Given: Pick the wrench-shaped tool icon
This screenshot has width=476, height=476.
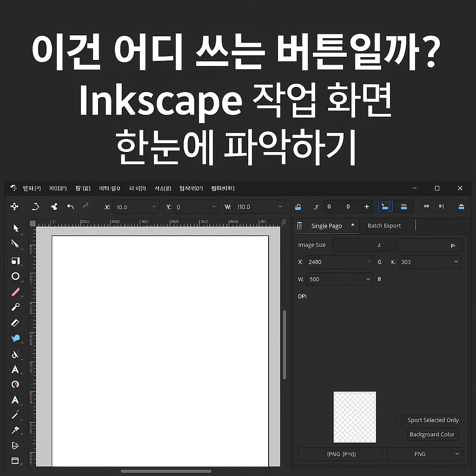Looking at the screenshot, I should click(x=15, y=415).
